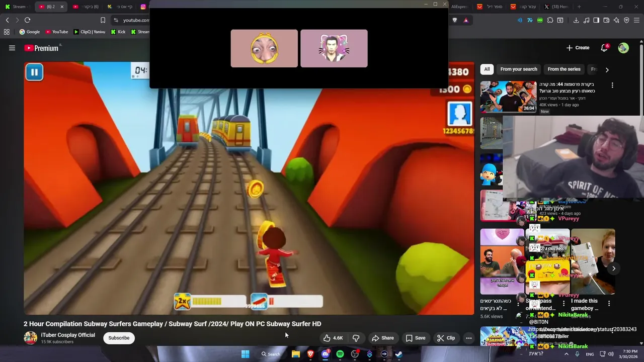
Task: Toggle the browser sidebar panel
Action: [x=596, y=20]
